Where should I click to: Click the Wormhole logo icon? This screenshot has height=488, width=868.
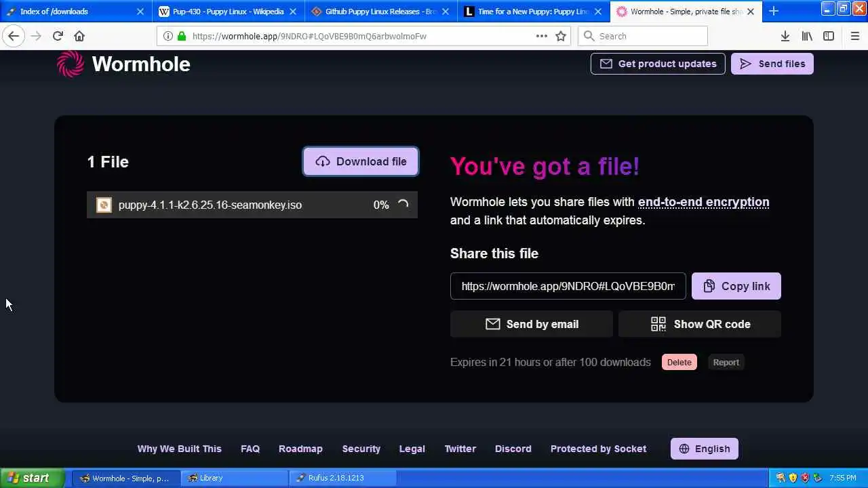click(x=71, y=64)
